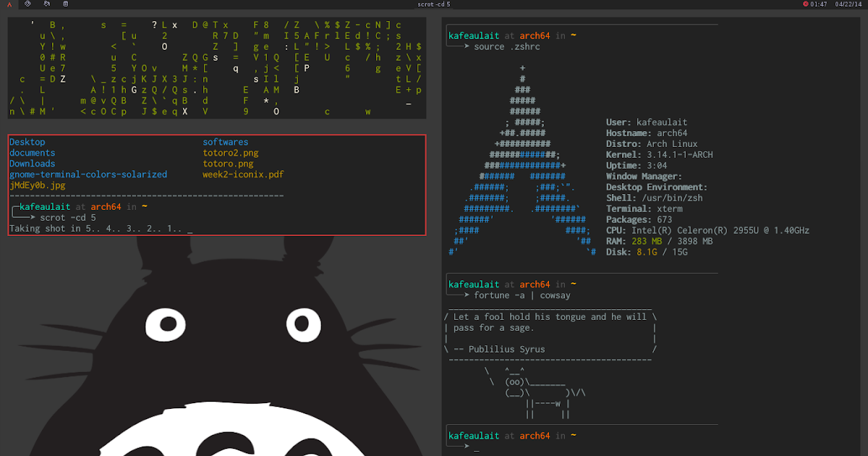The width and height of the screenshot is (868, 456).
Task: Click the totoro2.png file name
Action: (x=231, y=153)
